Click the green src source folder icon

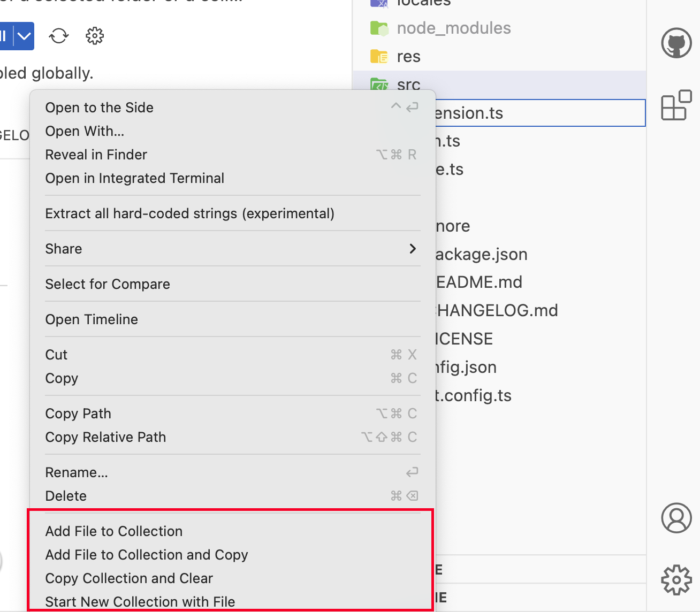coord(379,84)
